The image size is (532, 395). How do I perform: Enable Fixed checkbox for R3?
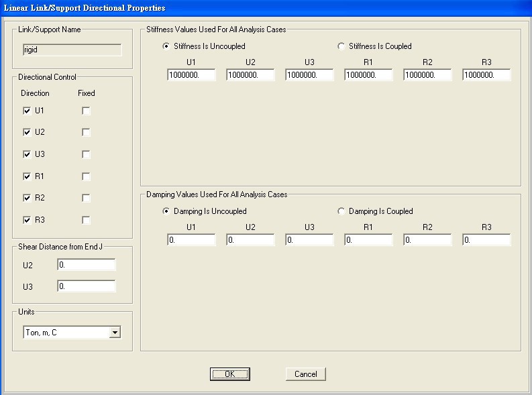tap(86, 221)
